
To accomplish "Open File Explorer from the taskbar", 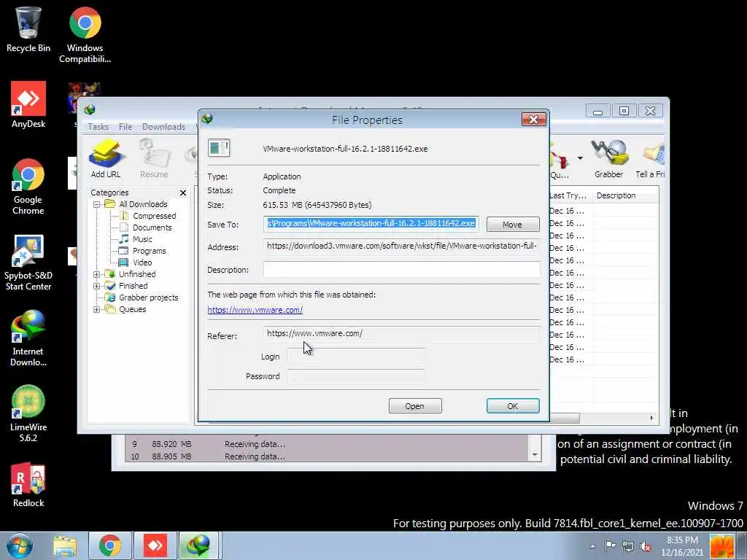I will 65,545.
